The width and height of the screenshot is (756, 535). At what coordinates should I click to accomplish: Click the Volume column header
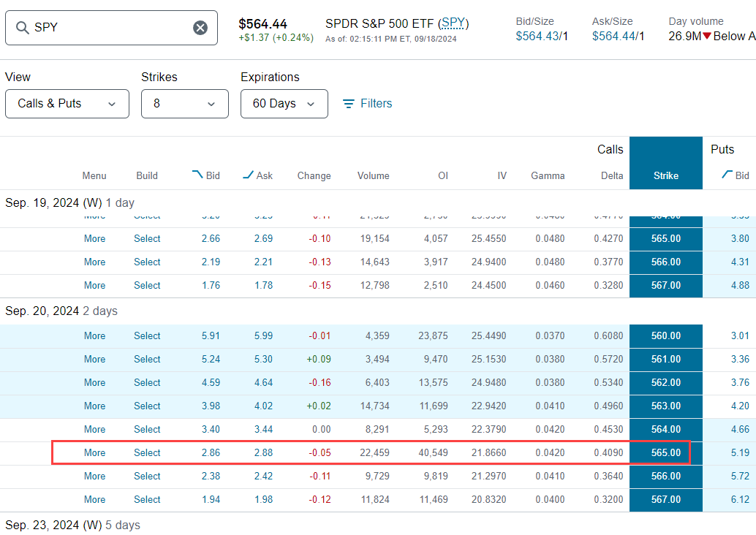373,175
